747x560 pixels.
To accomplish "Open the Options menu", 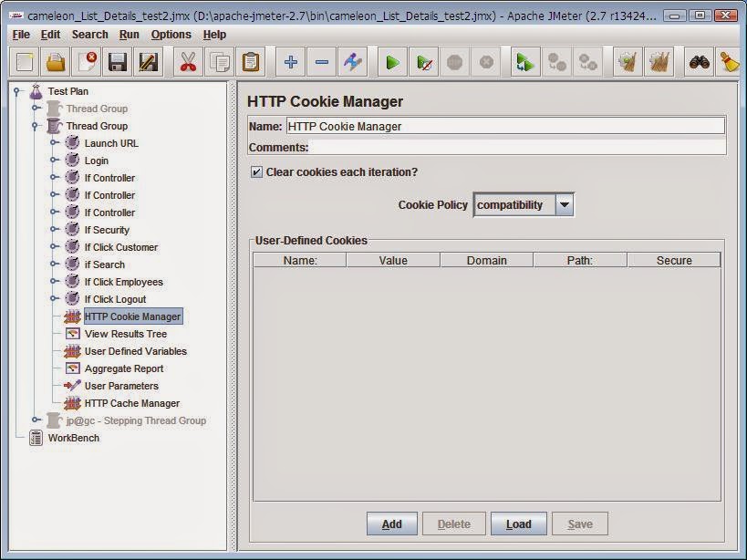I will 169,34.
